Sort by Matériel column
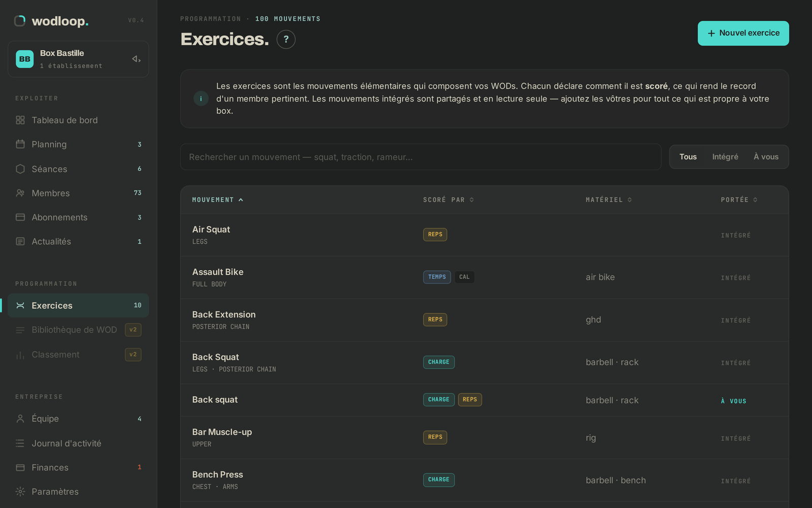 (609, 200)
